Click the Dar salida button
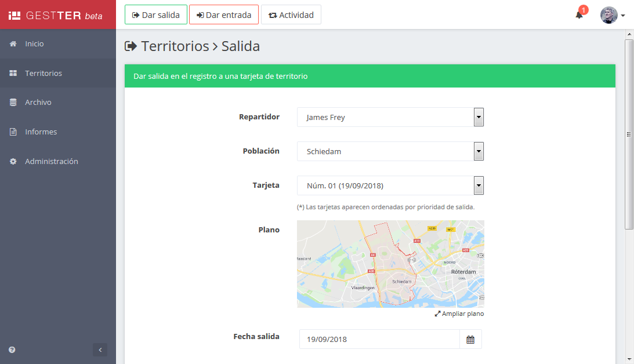 click(x=155, y=15)
